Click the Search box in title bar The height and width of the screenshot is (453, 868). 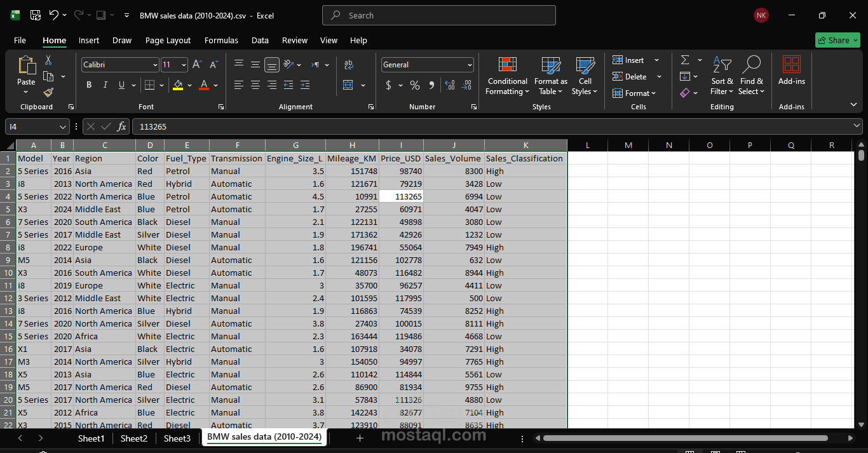coord(438,15)
